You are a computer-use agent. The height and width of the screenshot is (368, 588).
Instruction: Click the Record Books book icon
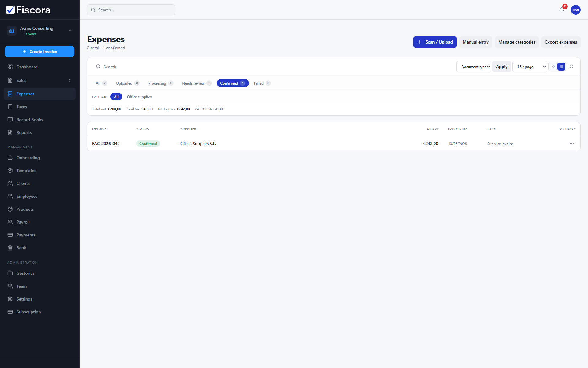(x=10, y=120)
